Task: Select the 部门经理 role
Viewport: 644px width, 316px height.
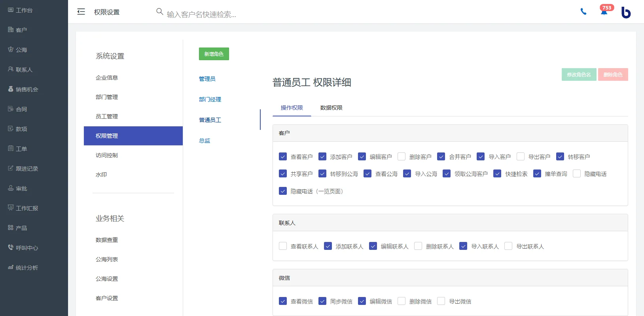Action: pos(210,99)
